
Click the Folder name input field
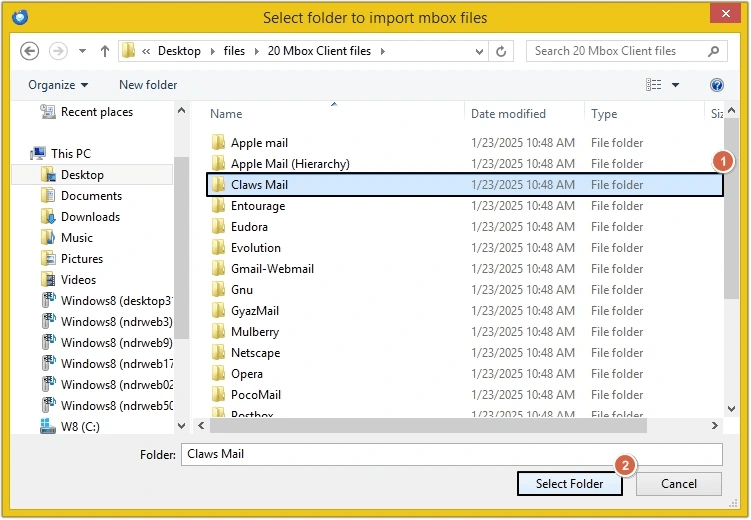coord(452,454)
